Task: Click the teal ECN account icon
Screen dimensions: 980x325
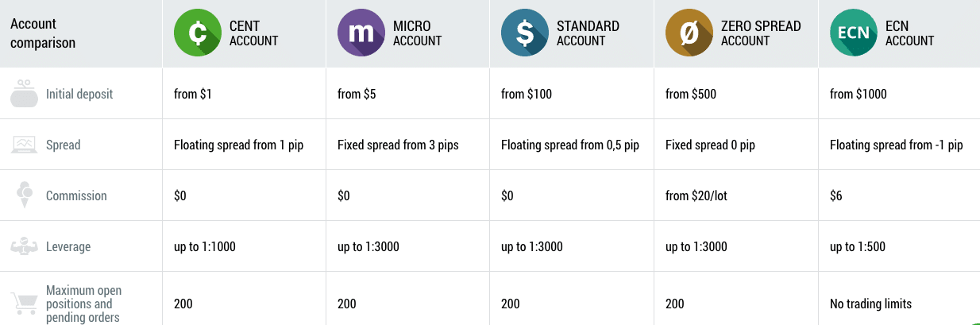Action: (x=854, y=33)
